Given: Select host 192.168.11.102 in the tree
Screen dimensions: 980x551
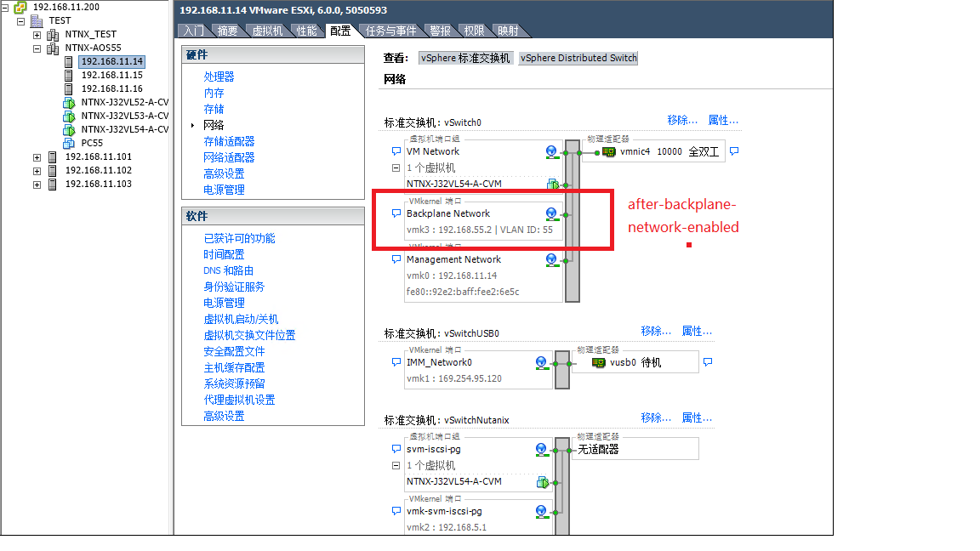Looking at the screenshot, I should click(x=98, y=171).
